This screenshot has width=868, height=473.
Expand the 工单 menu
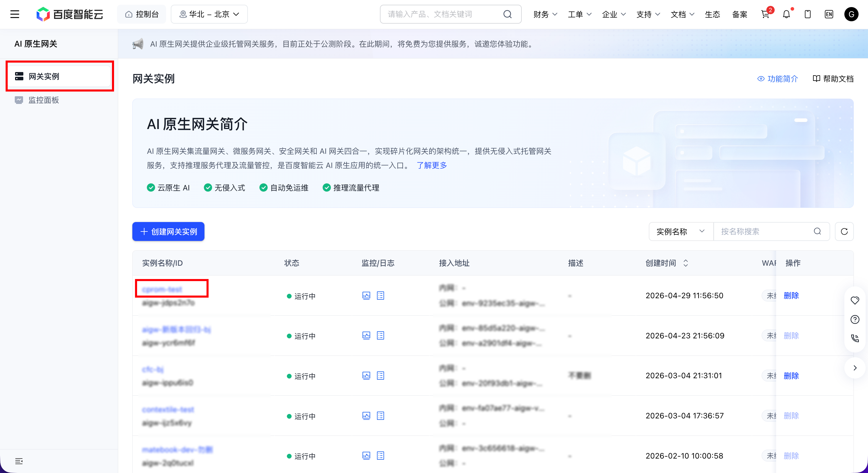tap(580, 14)
